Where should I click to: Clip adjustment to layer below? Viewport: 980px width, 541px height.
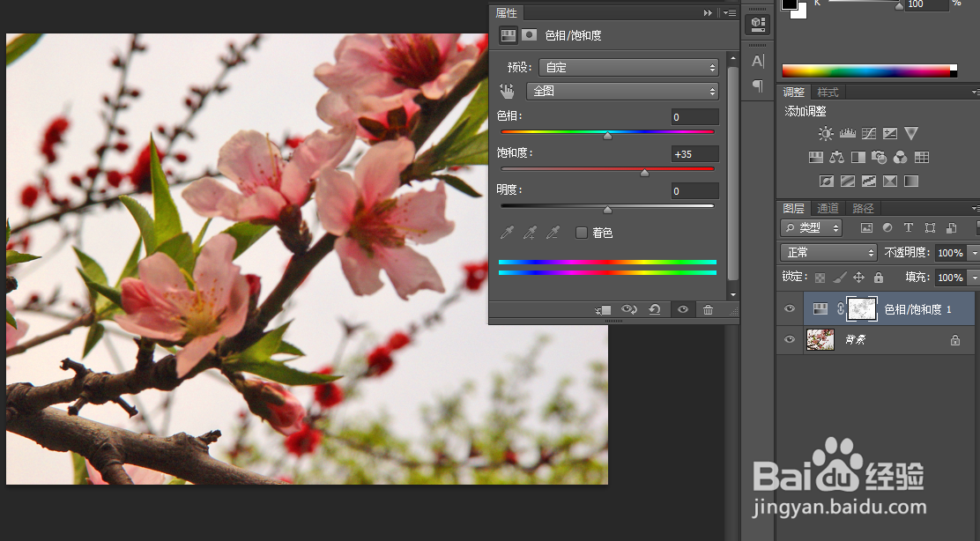(603, 310)
